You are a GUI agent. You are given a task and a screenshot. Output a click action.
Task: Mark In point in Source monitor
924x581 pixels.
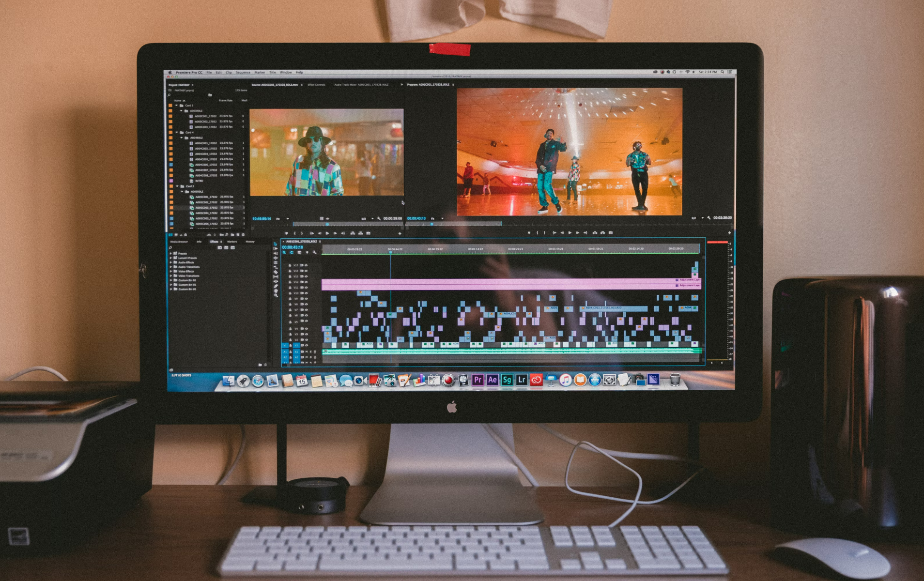tap(294, 233)
